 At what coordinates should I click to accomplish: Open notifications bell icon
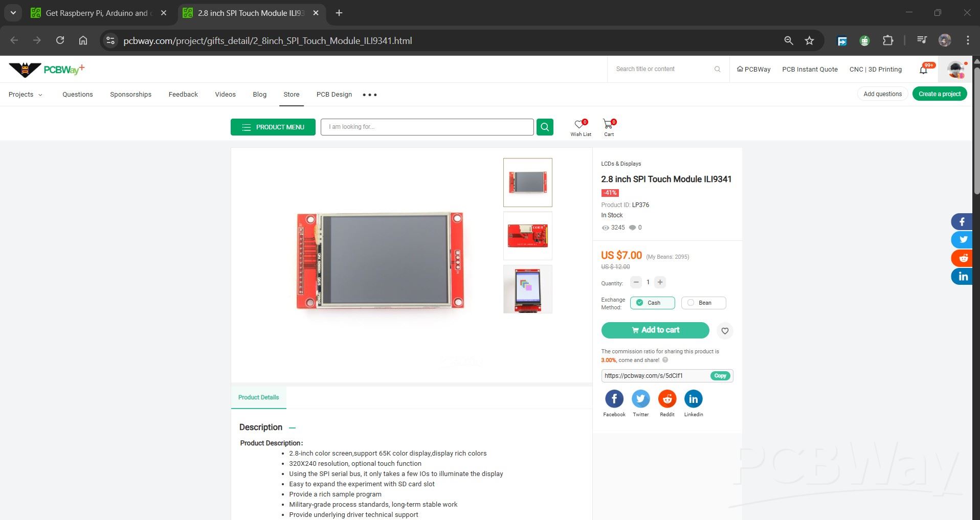click(x=924, y=70)
